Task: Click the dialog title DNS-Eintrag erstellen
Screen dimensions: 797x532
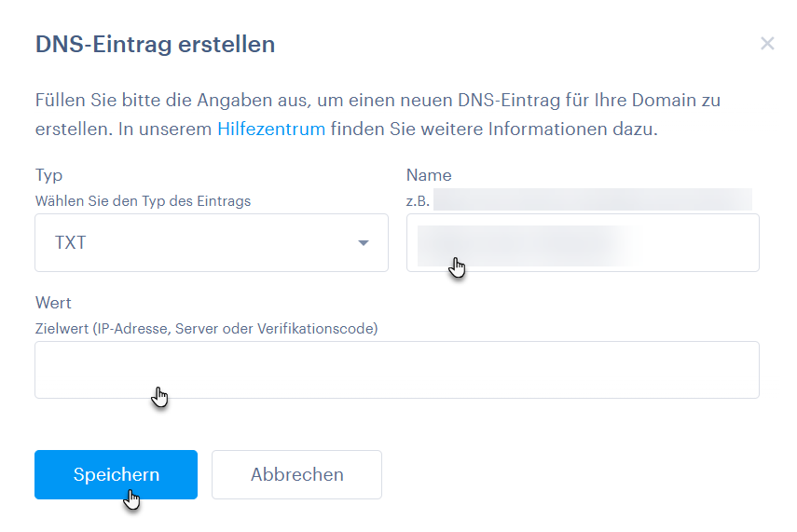Action: point(155,44)
